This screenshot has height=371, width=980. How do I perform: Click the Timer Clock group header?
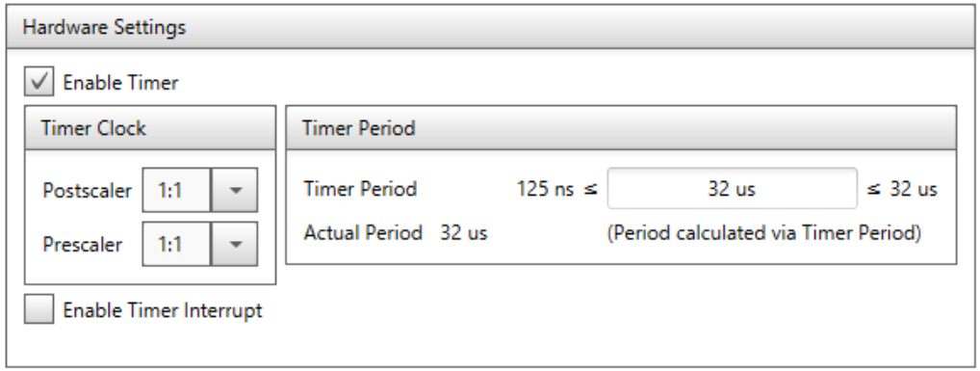coord(150,128)
